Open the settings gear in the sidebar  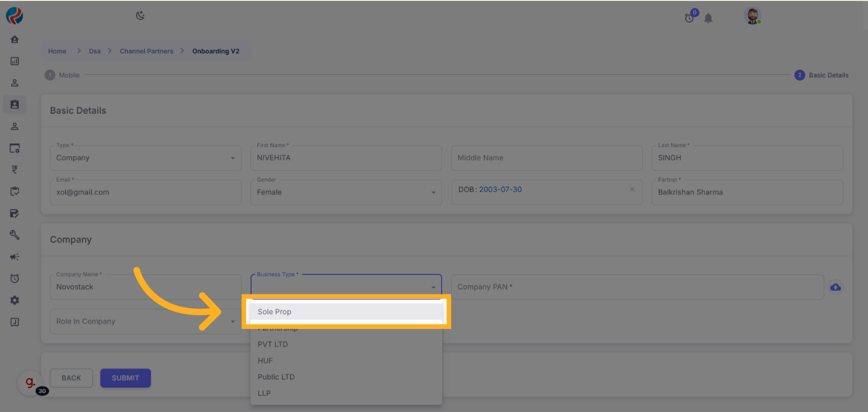pos(15,300)
